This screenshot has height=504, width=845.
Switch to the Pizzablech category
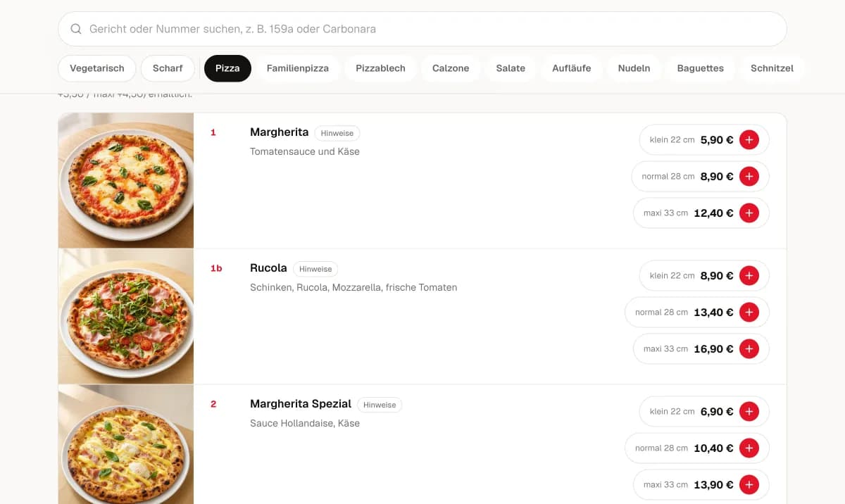click(380, 68)
